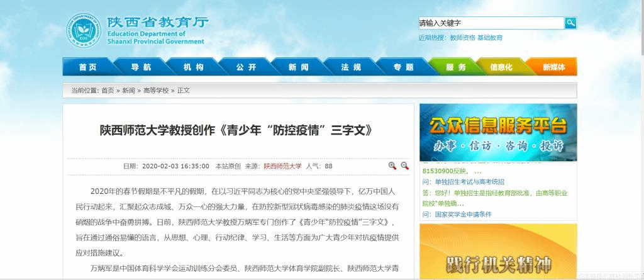
Task: Open the 公开 navigation tab
Action: point(246,67)
